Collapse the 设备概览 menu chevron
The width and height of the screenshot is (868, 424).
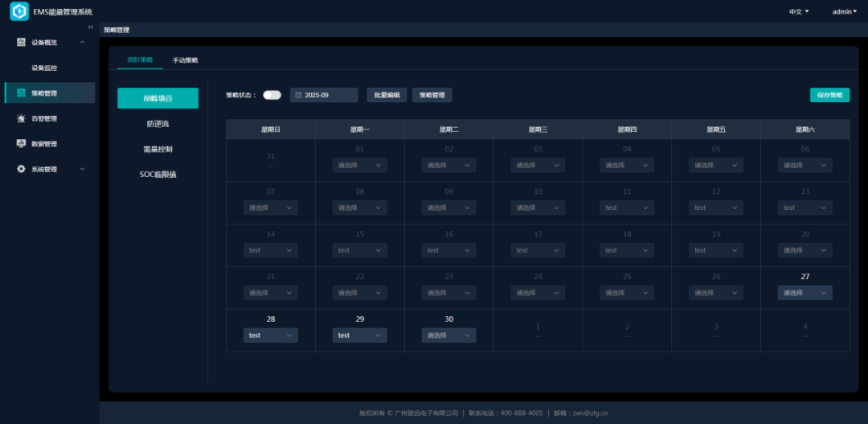click(82, 42)
